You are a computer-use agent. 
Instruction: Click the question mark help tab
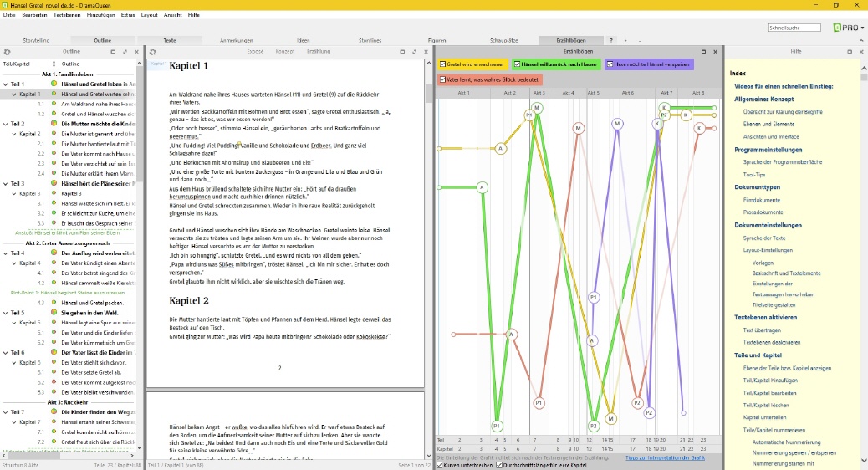[610, 40]
